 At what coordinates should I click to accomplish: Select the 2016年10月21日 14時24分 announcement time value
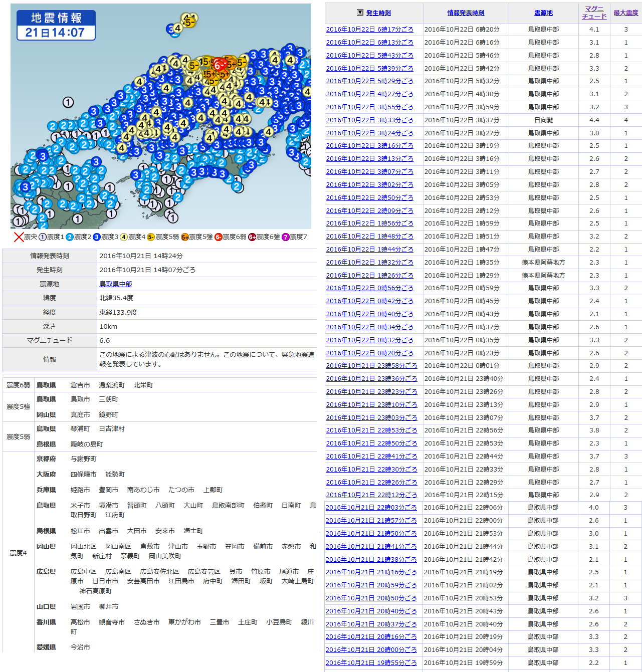(141, 256)
